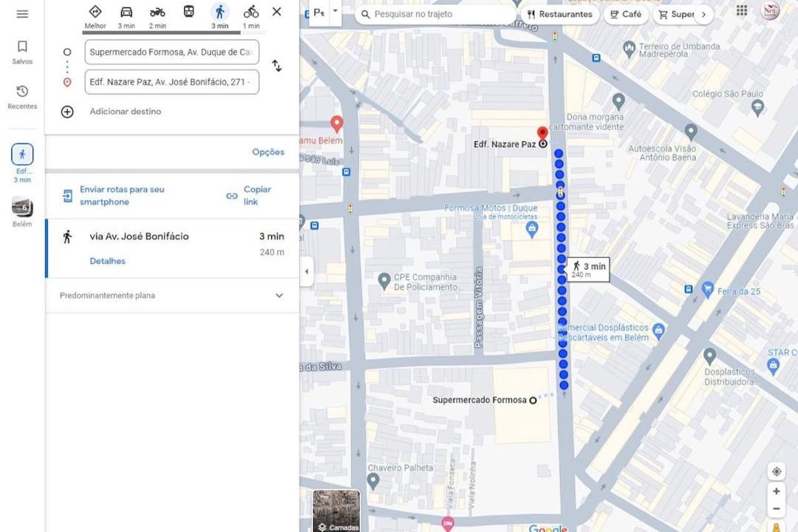This screenshot has height=532, width=798.
Task: Edit destination field Edf. Nazare Paz
Action: (x=172, y=82)
